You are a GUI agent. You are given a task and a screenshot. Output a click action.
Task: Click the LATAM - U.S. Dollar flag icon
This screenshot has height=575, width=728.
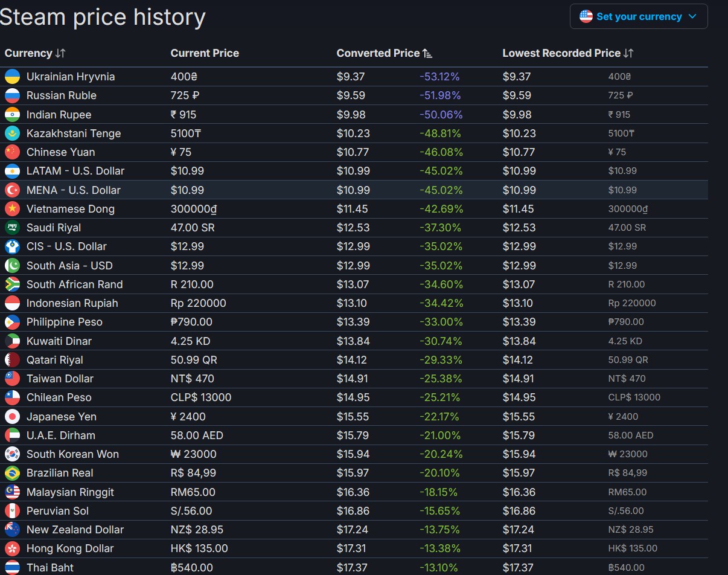12,171
